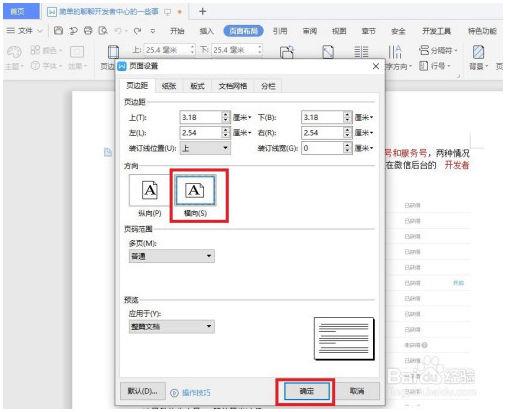The image size is (506, 412).
Task: Click the Theme palette icon
Action: (14, 52)
